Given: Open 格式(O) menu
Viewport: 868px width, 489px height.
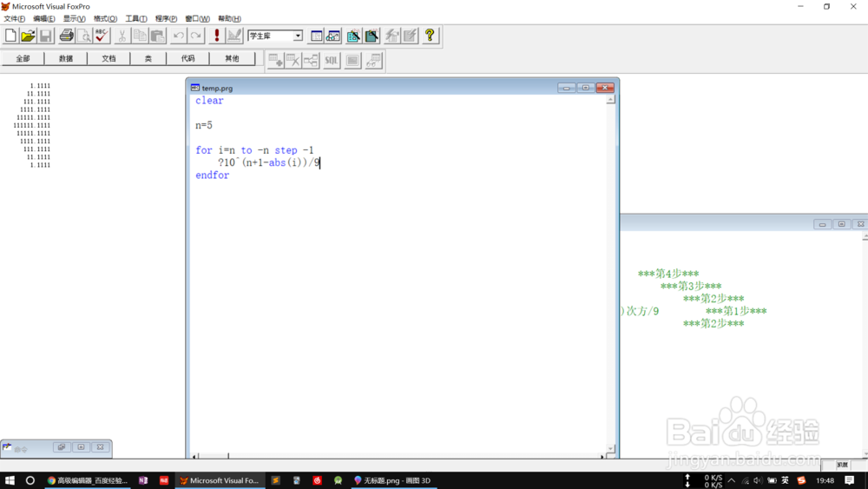Looking at the screenshot, I should 105,19.
